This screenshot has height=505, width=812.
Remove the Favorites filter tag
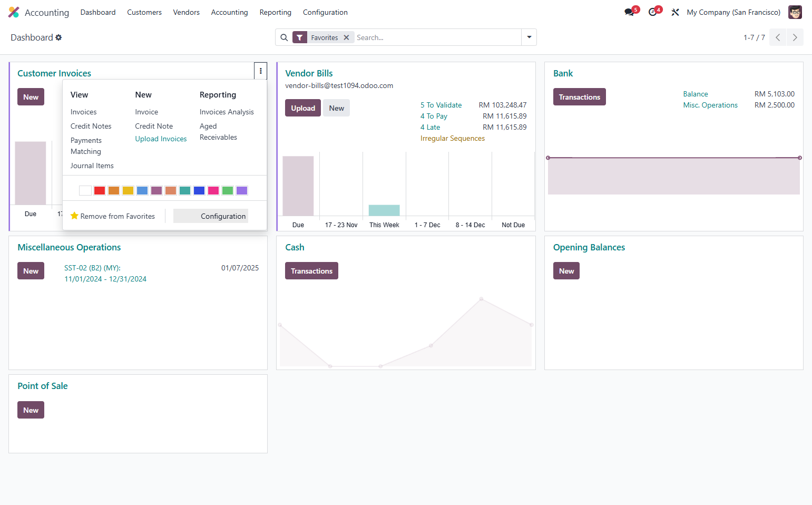346,37
